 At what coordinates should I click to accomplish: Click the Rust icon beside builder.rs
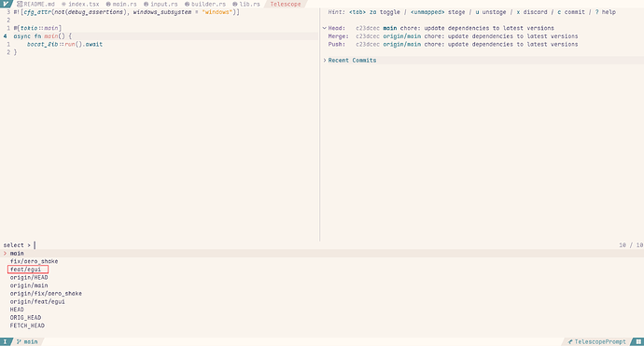click(187, 4)
